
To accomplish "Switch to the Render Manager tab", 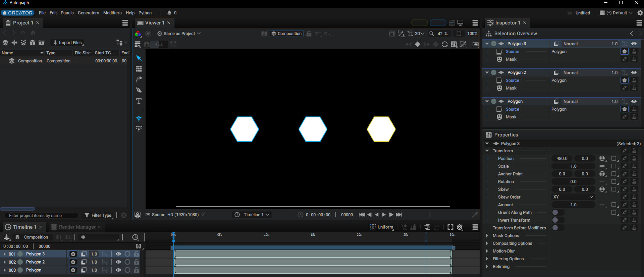I will point(76,227).
